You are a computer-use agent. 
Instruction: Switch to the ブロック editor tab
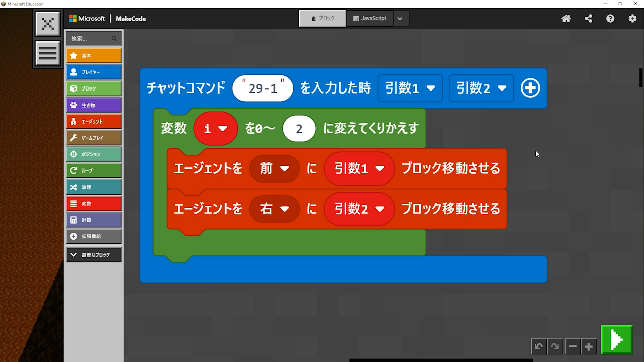[x=323, y=19]
